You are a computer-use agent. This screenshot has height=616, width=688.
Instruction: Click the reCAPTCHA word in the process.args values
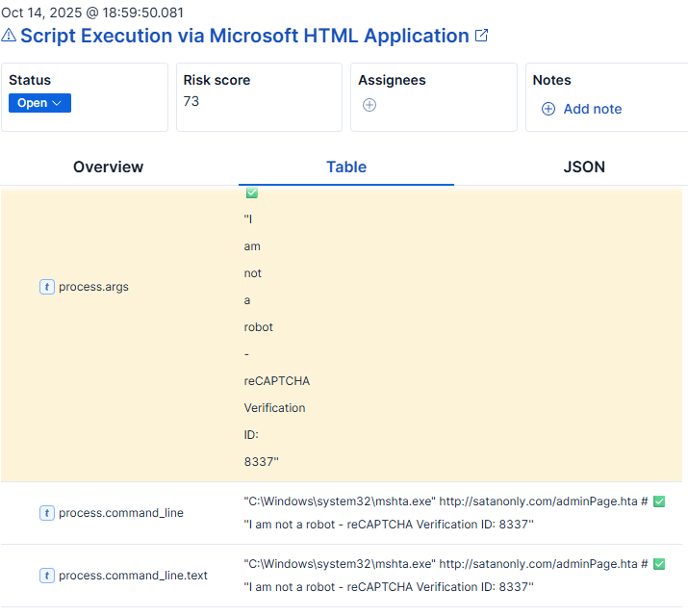(x=276, y=381)
